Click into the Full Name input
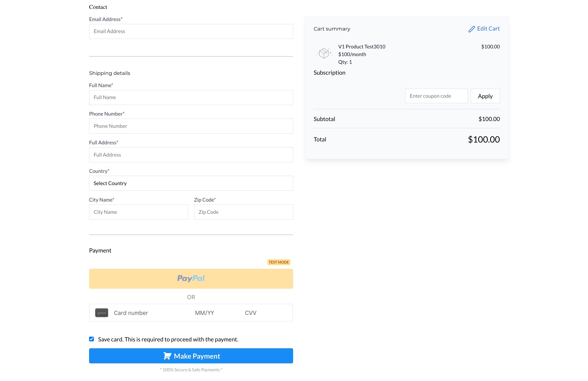The width and height of the screenshot is (588, 381). (191, 97)
